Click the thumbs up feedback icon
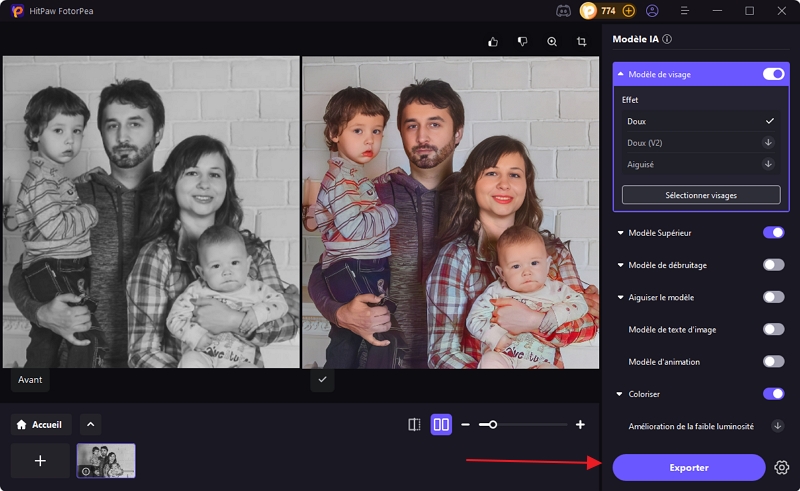The height and width of the screenshot is (491, 800). [493, 42]
